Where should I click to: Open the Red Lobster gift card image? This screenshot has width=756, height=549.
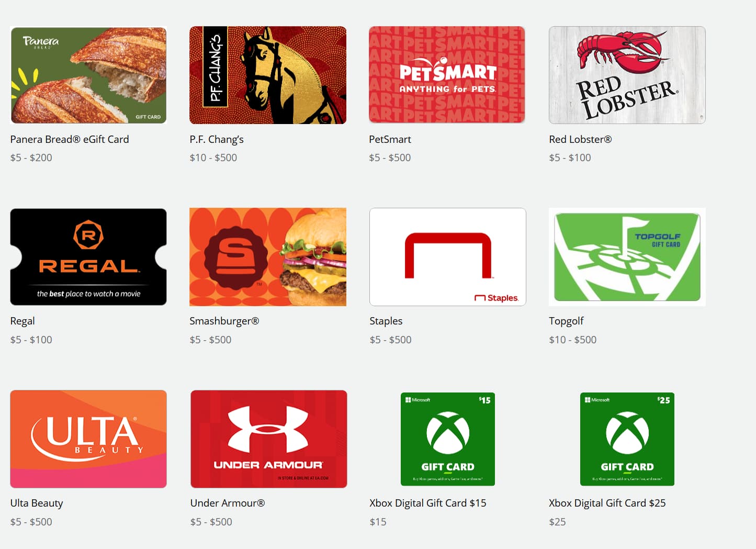click(x=627, y=75)
